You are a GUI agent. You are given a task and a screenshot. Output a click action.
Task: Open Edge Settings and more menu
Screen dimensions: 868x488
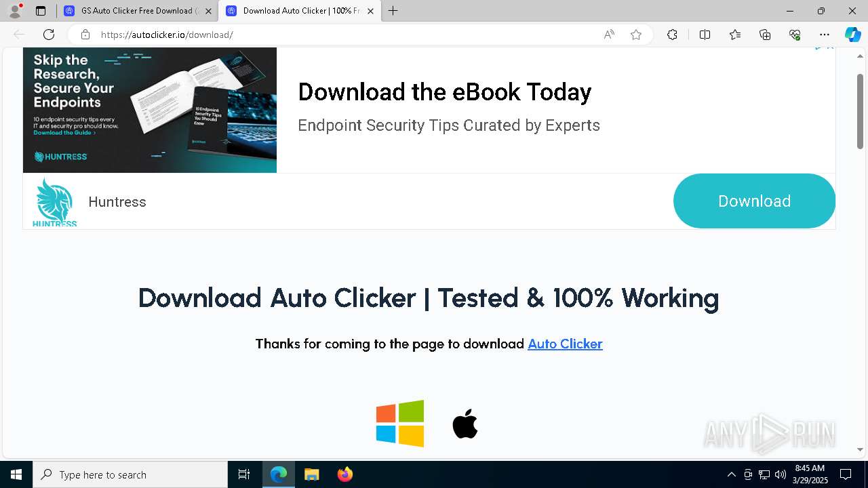(x=825, y=35)
